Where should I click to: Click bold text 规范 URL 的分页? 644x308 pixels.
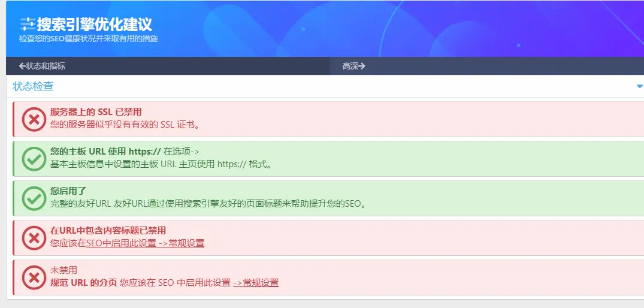84,283
